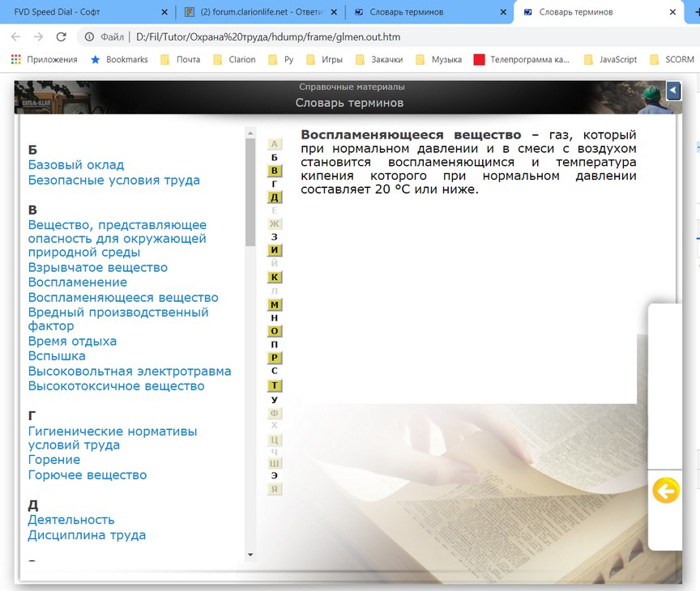This screenshot has height=591, width=700.
Task: Open the term Базовый оклад
Action: point(76,164)
